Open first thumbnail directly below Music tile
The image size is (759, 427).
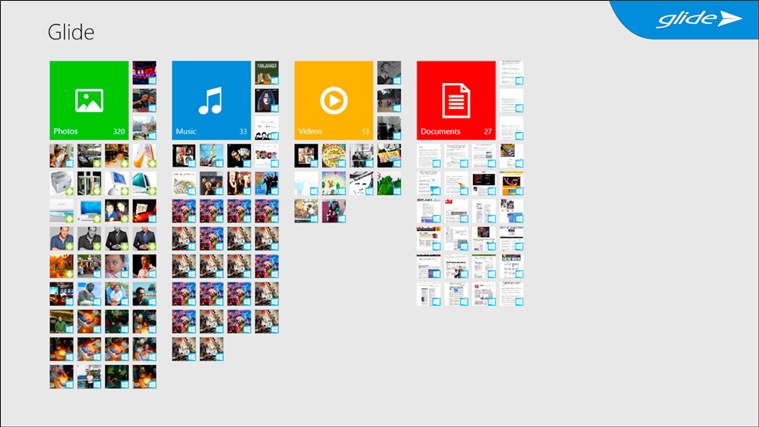[x=184, y=155]
